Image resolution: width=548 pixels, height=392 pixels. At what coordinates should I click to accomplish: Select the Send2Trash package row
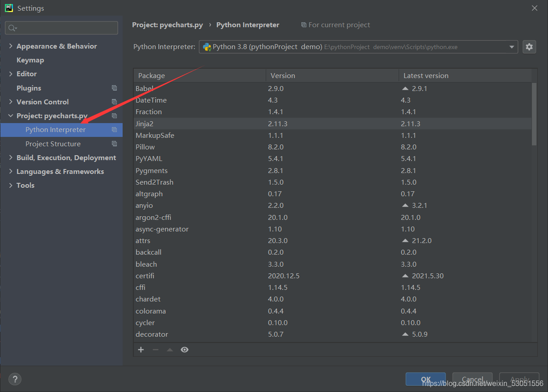(x=333, y=182)
